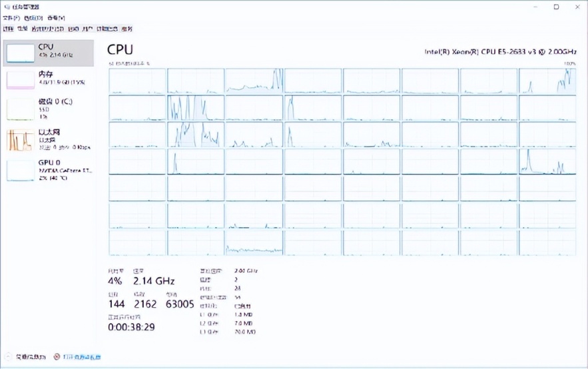Click the Intel(R) Xeon(R) CPU model name
The height and width of the screenshot is (369, 588).
(x=500, y=52)
